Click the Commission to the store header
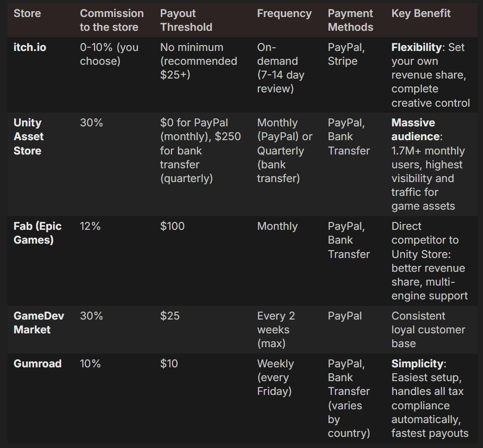This screenshot has width=483, height=448. [x=112, y=20]
